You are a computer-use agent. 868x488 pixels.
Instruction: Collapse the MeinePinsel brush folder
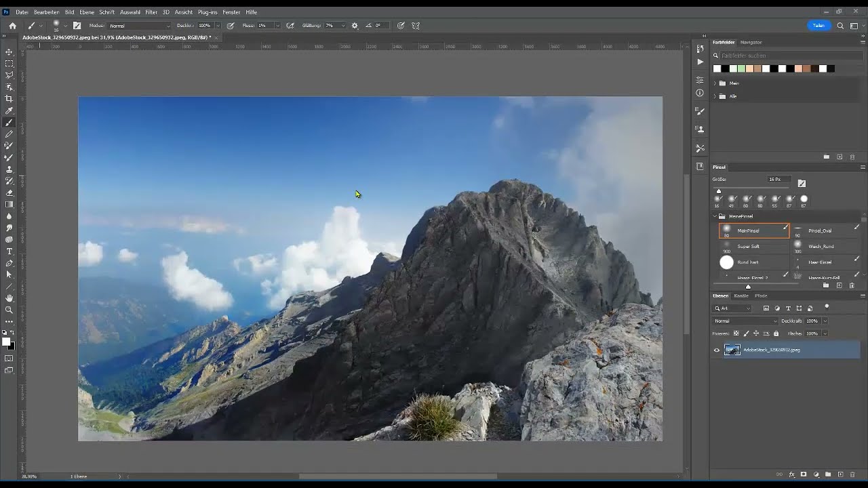(x=715, y=216)
